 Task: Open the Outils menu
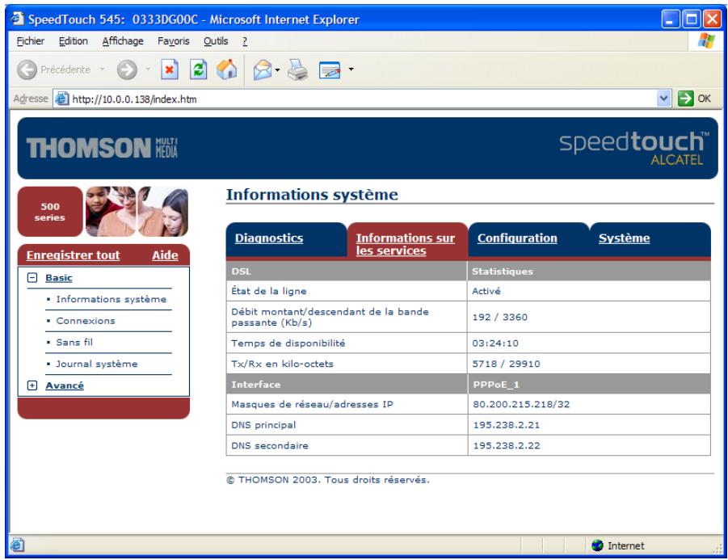coord(216,41)
